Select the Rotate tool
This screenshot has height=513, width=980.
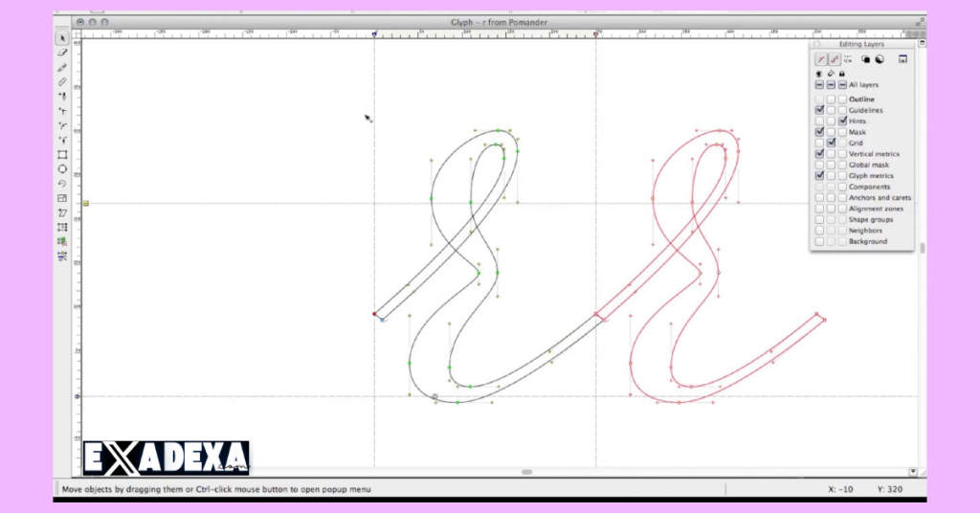tap(62, 184)
